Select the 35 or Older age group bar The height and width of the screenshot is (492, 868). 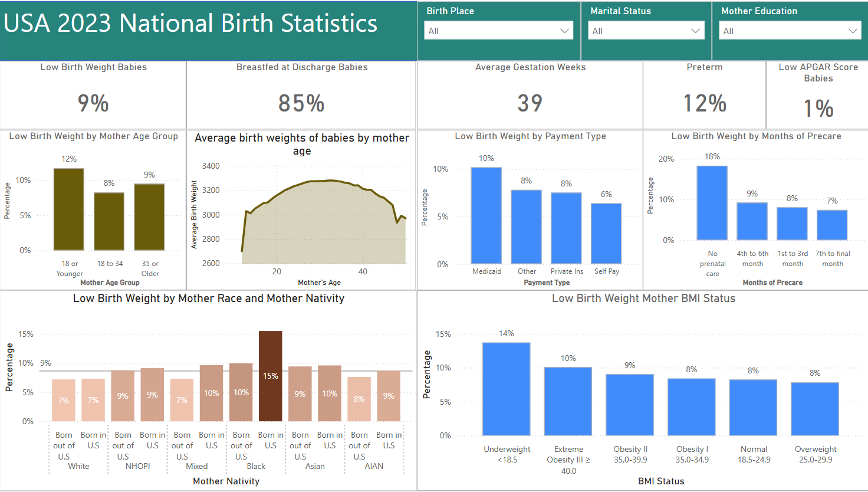click(149, 217)
